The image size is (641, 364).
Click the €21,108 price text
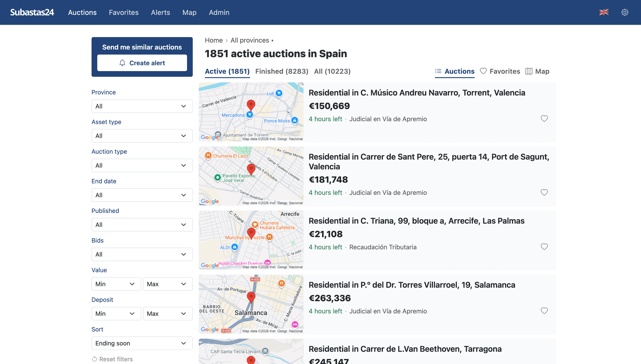click(326, 234)
